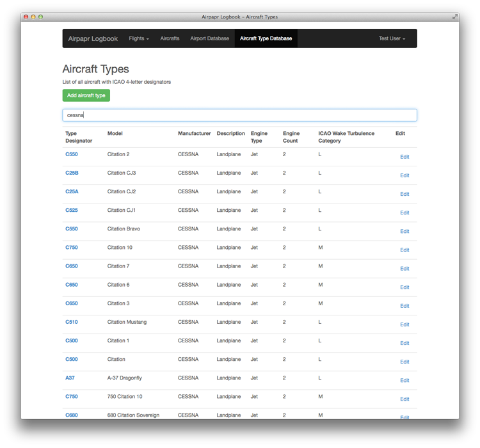This screenshot has width=480, height=448.
Task: Click the Manufacturer column header
Action: 195,134
